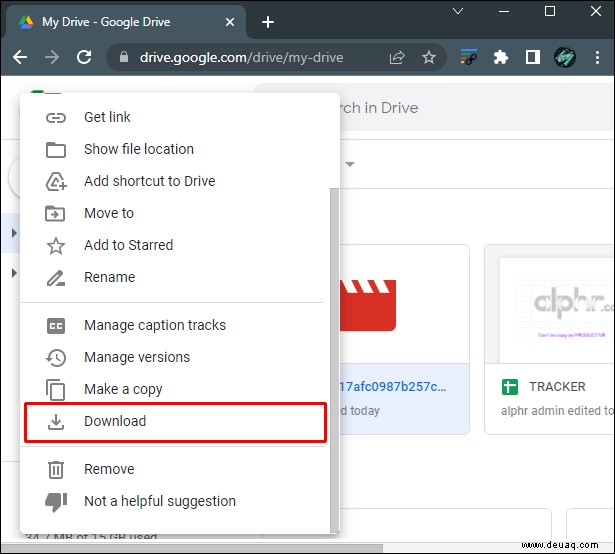Expand the lower sidebar tree arrow
Image resolution: width=615 pixels, height=554 pixels.
pyautogui.click(x=14, y=273)
